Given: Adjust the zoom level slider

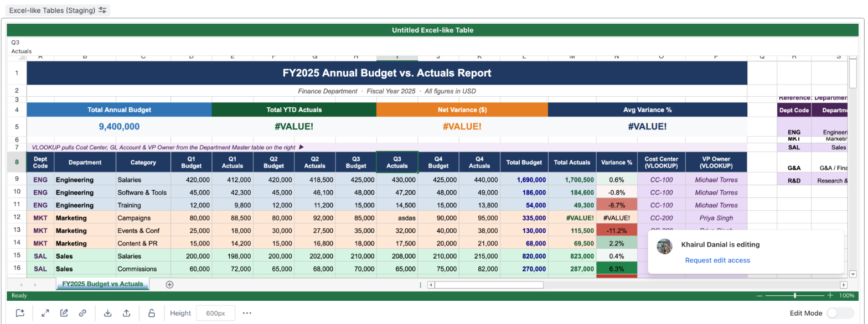Looking at the screenshot, I should (795, 296).
